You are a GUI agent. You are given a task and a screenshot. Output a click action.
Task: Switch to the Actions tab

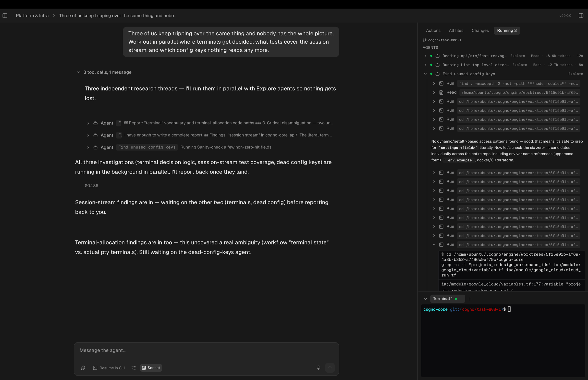pos(433,31)
